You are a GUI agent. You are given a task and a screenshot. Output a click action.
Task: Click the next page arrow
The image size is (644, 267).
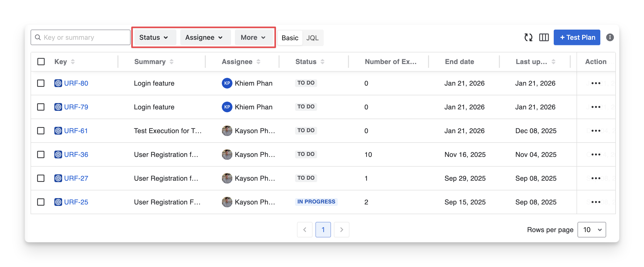pyautogui.click(x=341, y=230)
